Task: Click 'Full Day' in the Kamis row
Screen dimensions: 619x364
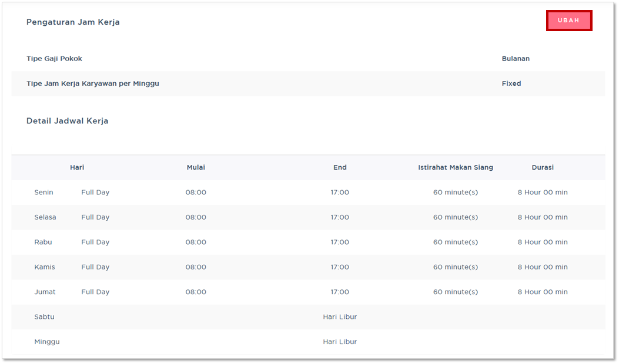Action: point(96,267)
